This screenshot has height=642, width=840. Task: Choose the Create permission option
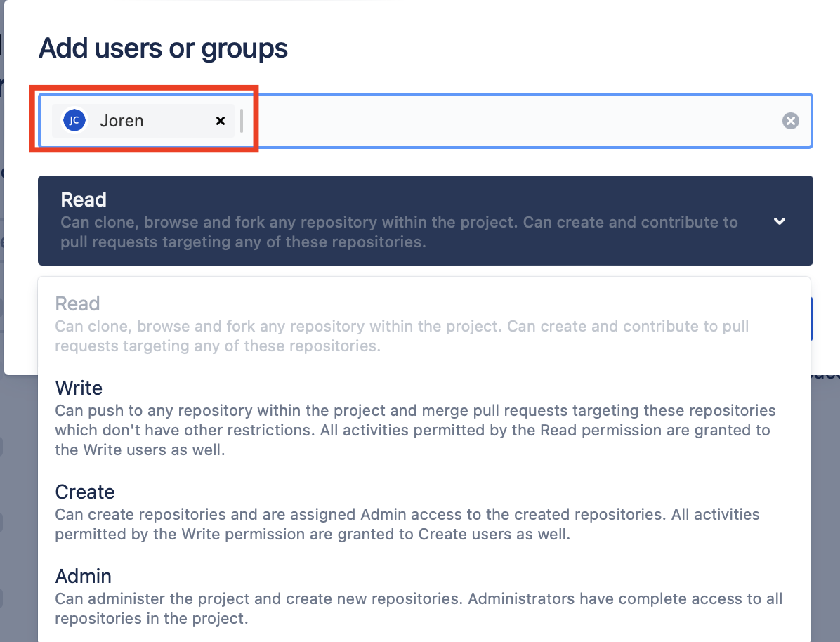(85, 492)
